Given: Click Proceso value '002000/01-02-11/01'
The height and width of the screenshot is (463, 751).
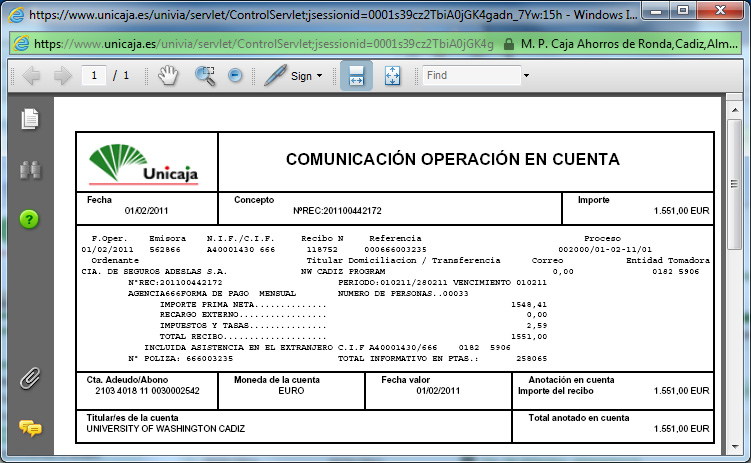Looking at the screenshot, I should coord(605,249).
